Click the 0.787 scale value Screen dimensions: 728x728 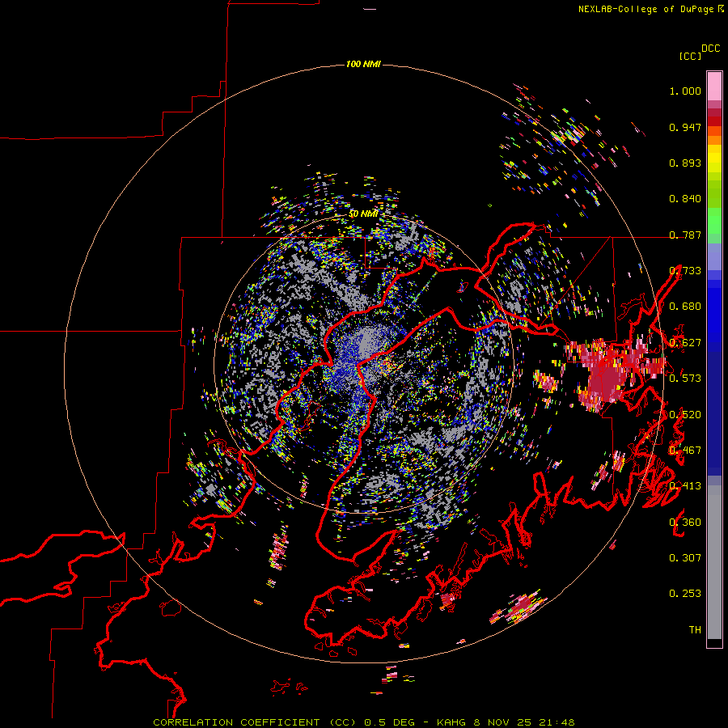coord(685,235)
